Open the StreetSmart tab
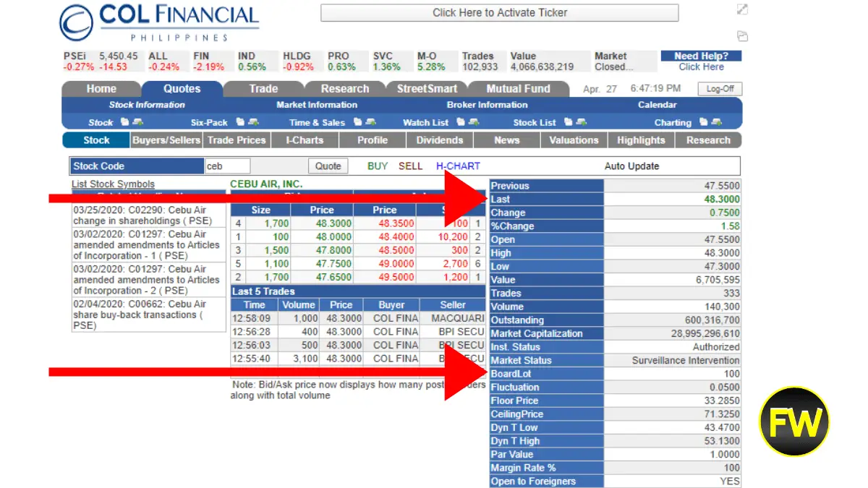 (x=427, y=89)
